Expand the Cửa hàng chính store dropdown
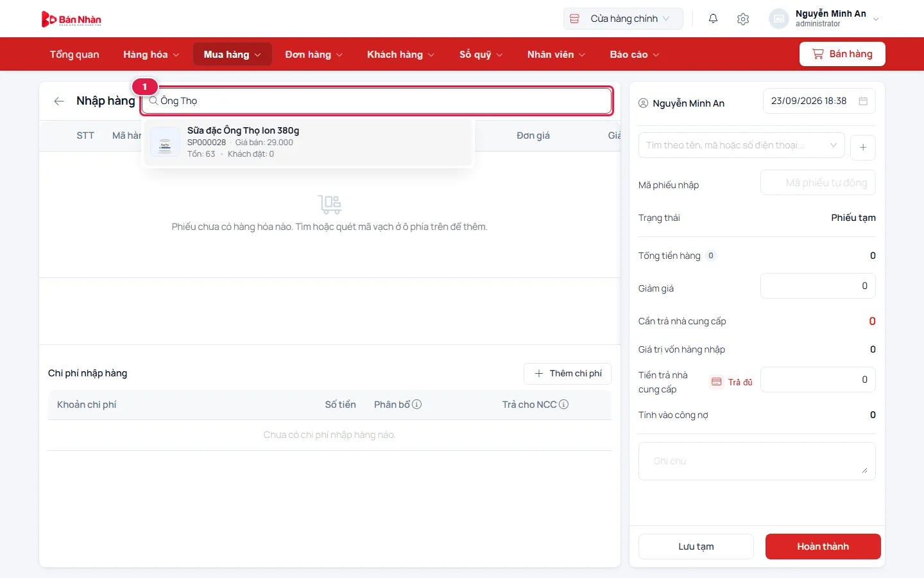 pyautogui.click(x=623, y=19)
